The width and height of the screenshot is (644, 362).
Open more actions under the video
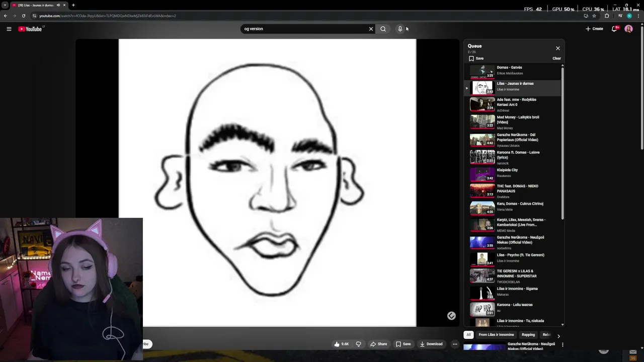click(x=455, y=344)
